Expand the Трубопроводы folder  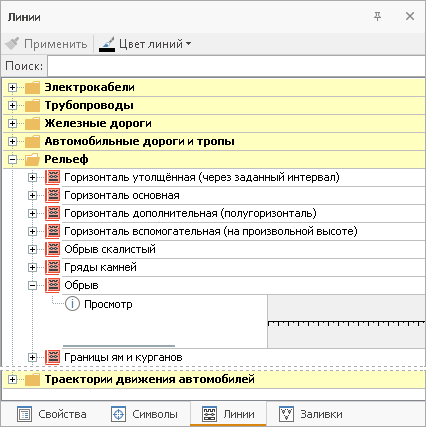12,106
